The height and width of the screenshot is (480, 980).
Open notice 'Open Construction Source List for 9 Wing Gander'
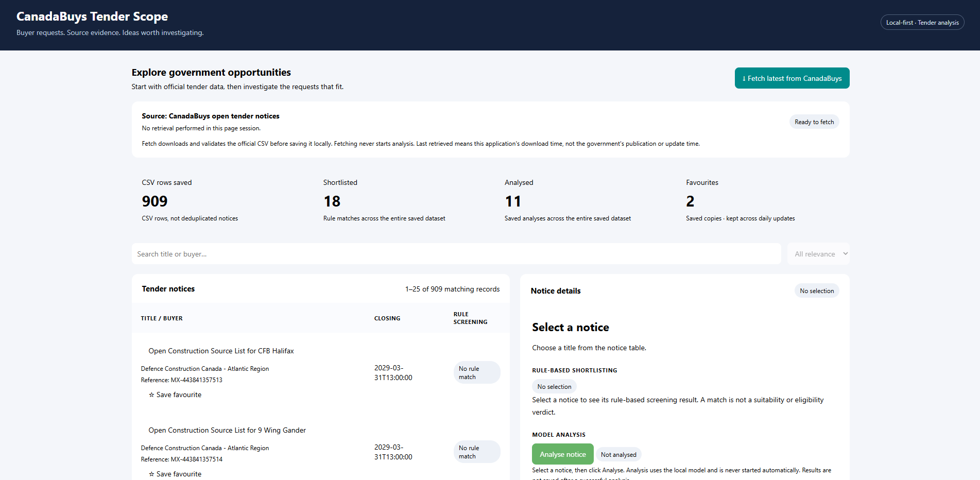point(227,430)
